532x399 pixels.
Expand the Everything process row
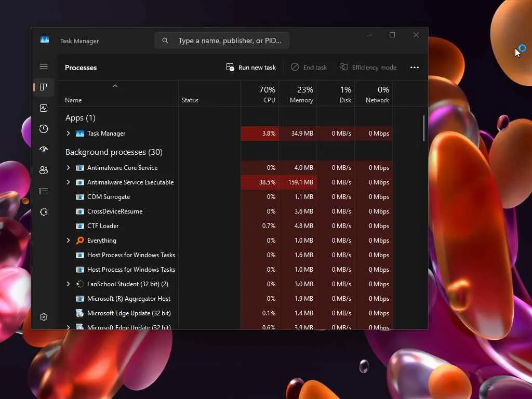[68, 240]
